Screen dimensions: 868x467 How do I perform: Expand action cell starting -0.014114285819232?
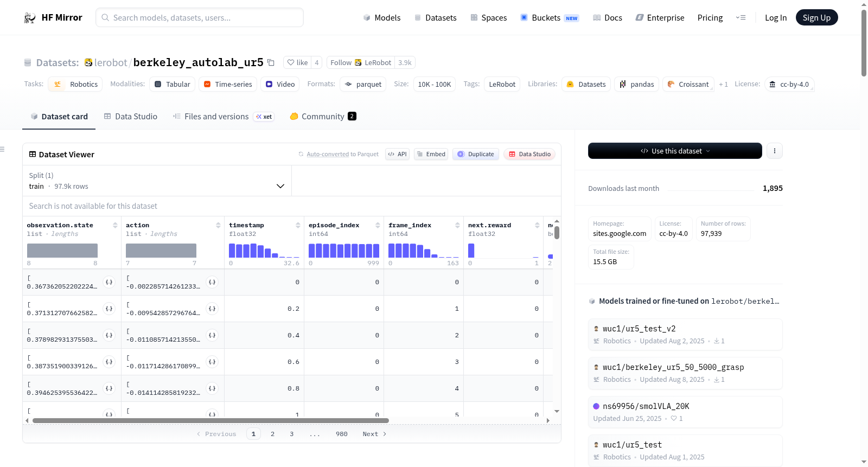click(x=212, y=388)
